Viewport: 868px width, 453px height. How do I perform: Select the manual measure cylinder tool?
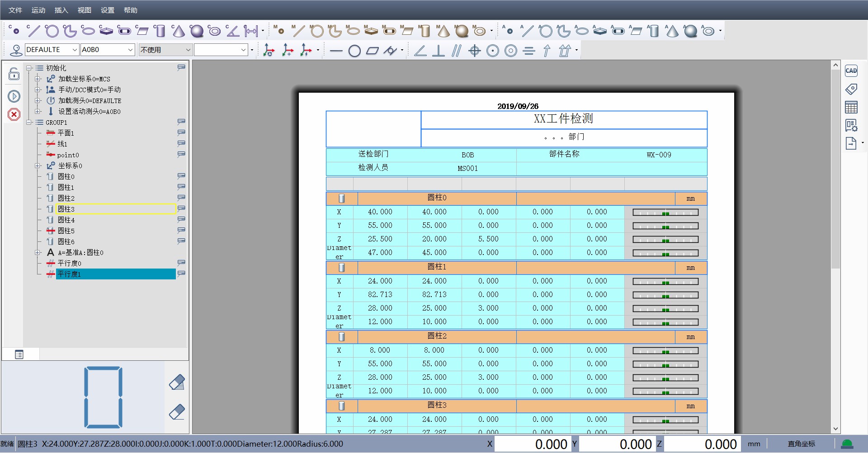point(425,31)
